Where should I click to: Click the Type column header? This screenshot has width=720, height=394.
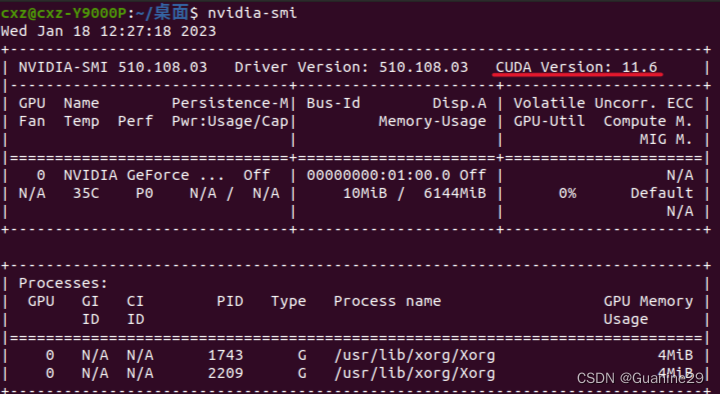click(x=288, y=301)
